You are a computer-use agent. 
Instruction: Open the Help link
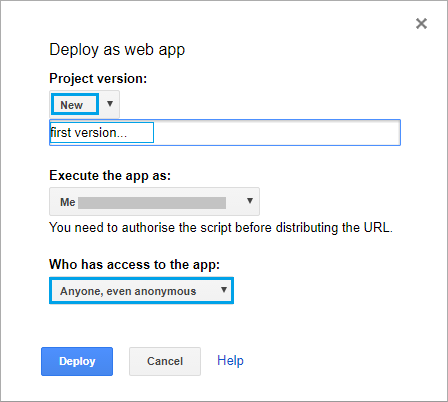coord(230,361)
